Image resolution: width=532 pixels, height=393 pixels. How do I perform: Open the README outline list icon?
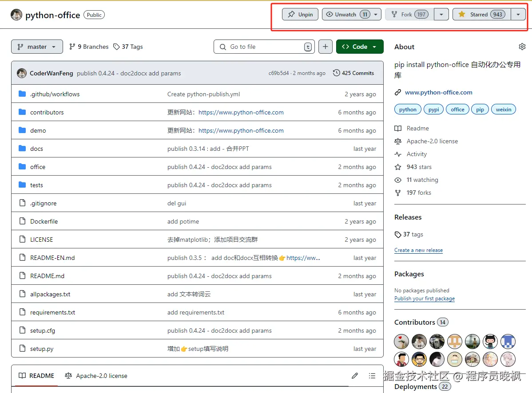click(372, 376)
